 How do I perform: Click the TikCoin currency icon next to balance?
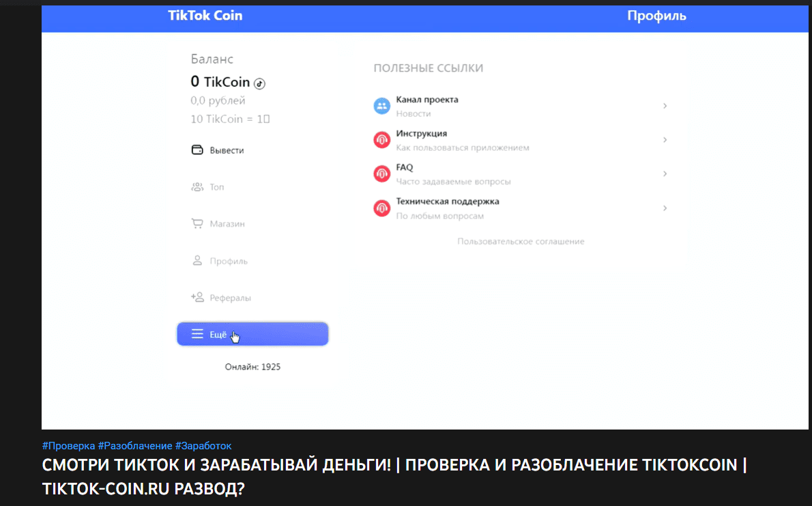point(259,83)
